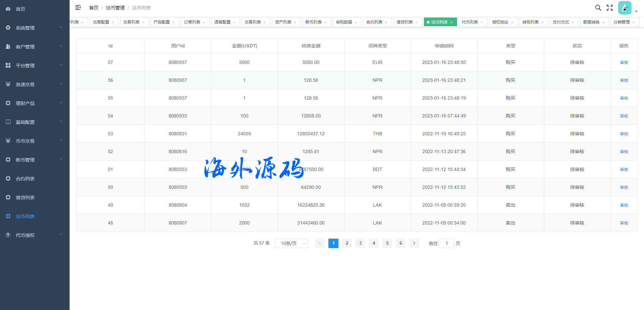Screen dimensions: 644x310
Task: Click the sidebar collapse hamburger icon
Action: pos(78,7)
